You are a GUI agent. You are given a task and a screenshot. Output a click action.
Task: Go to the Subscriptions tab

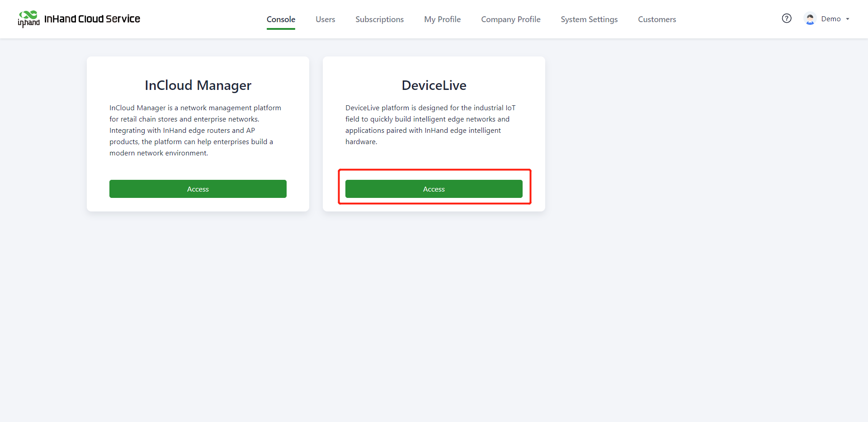379,19
